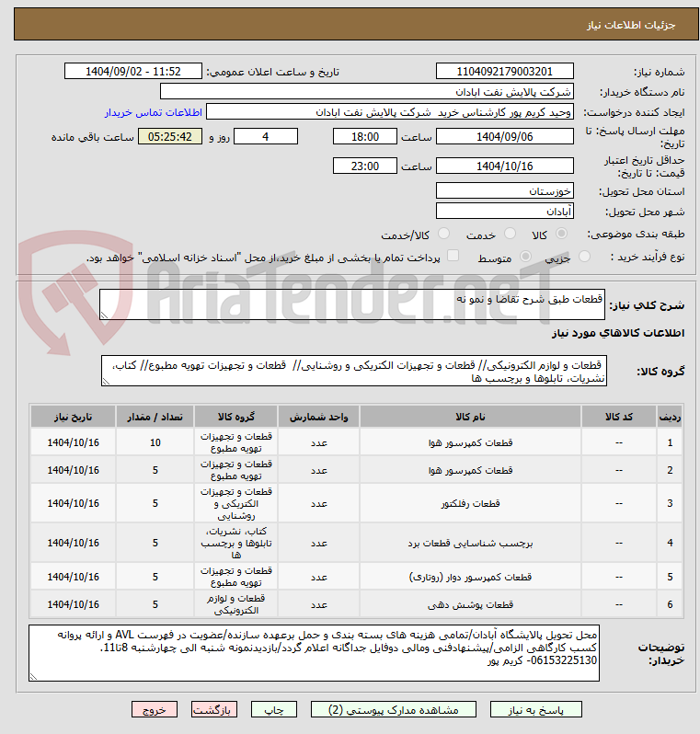
Task: Click the آبادان city field
Action: coord(504,212)
